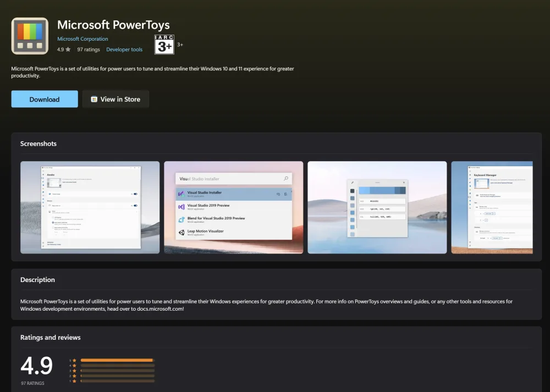Enlarge the Color Picker screenshot thumbnail
This screenshot has width=550, height=392.
click(377, 207)
